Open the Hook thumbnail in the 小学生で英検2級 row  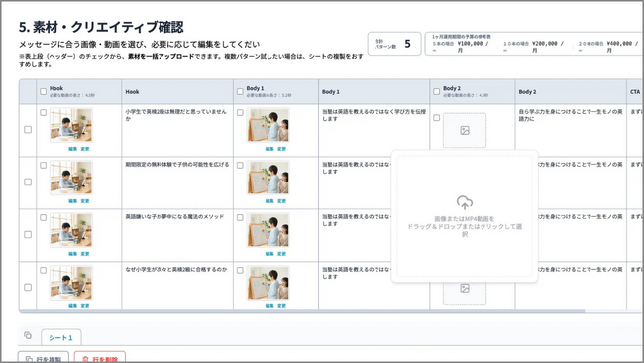coord(71,125)
